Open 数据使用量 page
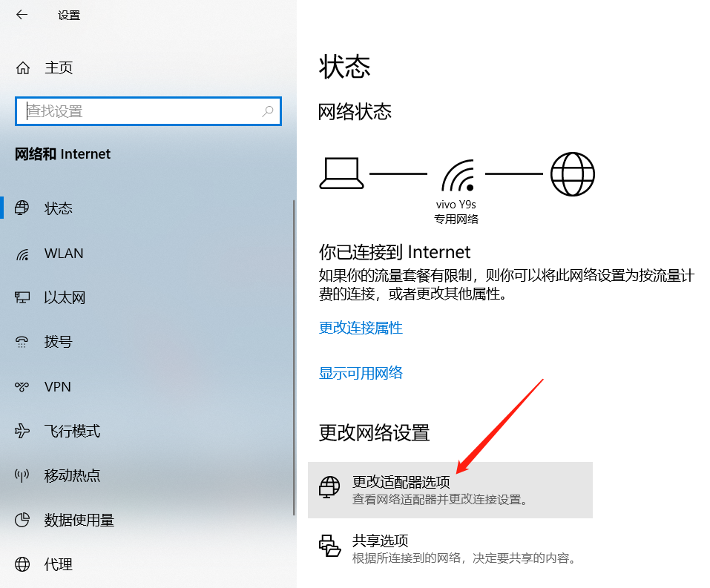This screenshot has width=710, height=588. click(148, 520)
